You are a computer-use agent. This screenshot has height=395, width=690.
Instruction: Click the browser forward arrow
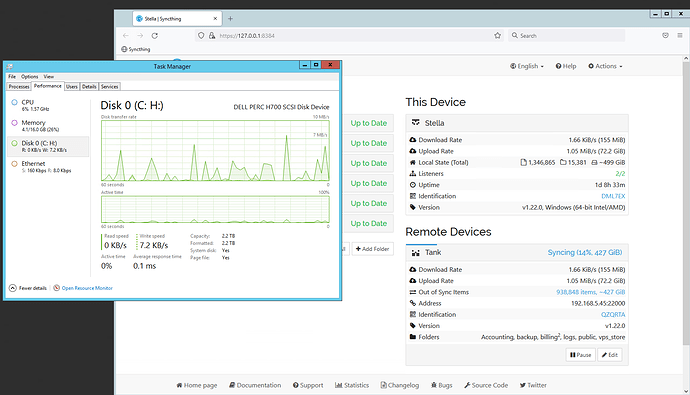pyautogui.click(x=140, y=36)
